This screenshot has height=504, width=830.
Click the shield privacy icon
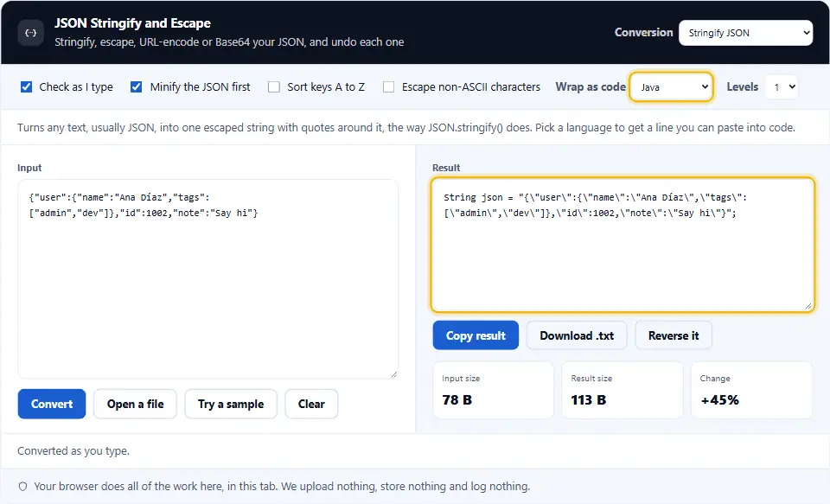pyautogui.click(x=22, y=487)
